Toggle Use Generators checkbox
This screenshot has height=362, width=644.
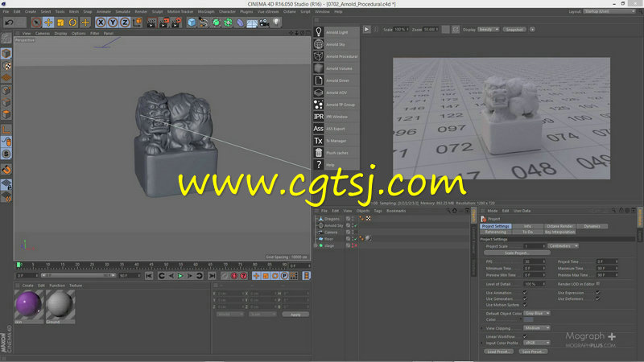pyautogui.click(x=525, y=298)
